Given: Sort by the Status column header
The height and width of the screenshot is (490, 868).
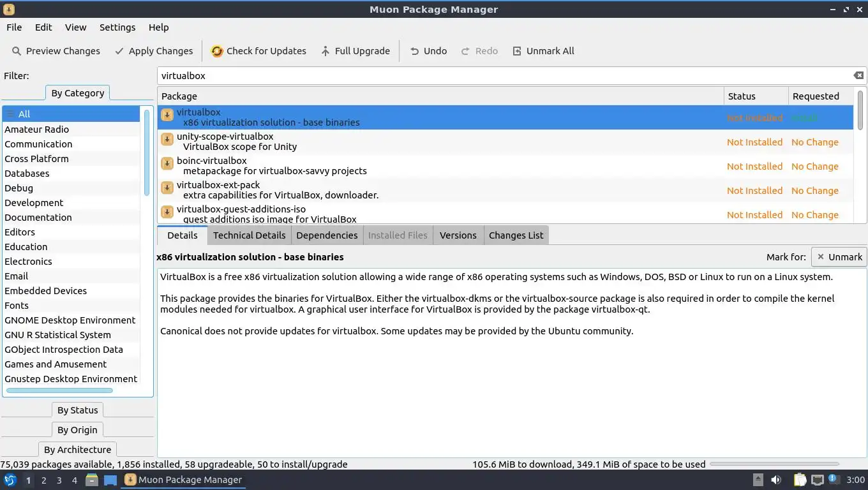Looking at the screenshot, I should pyautogui.click(x=756, y=96).
